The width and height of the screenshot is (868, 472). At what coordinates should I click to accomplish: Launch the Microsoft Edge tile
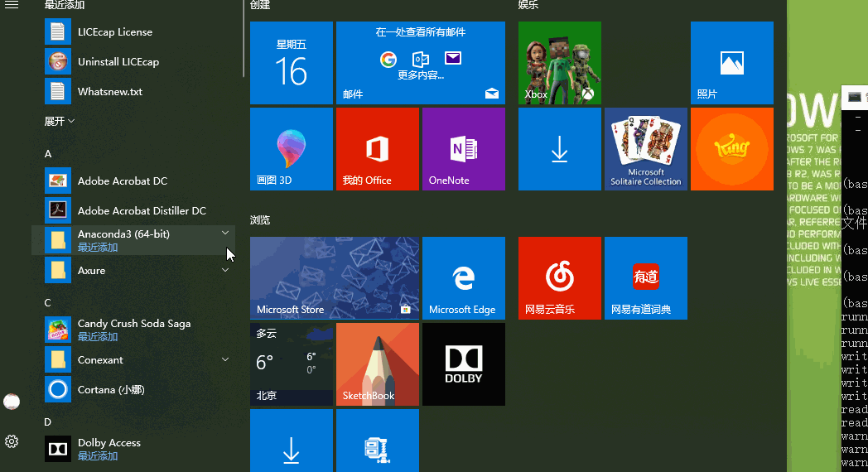(463, 278)
